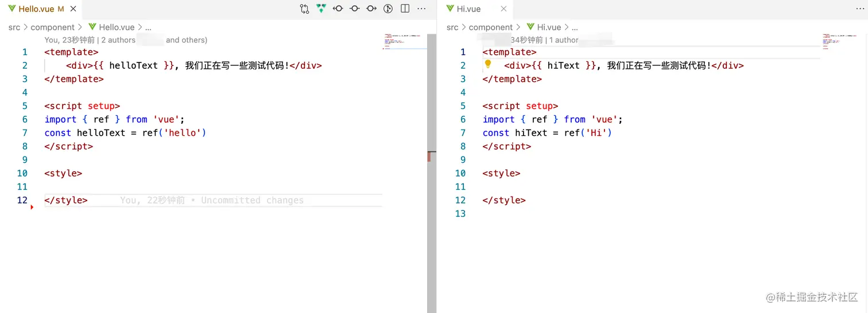
Task: Click the import line in Hi.vue
Action: click(552, 119)
